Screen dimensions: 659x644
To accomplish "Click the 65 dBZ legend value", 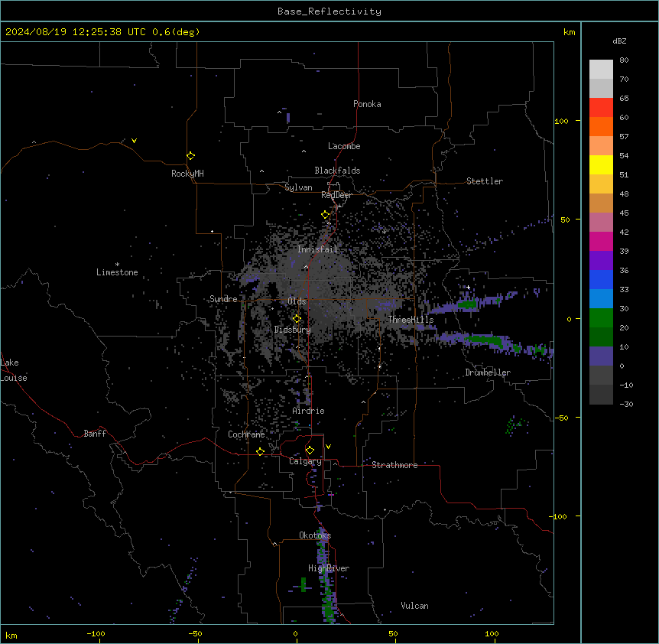I will [624, 99].
